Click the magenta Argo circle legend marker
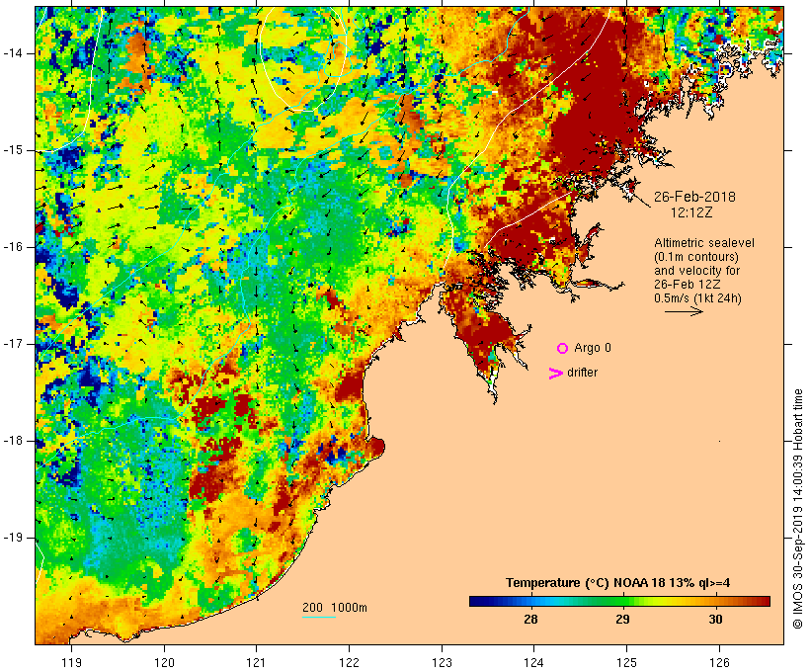 click(x=563, y=349)
